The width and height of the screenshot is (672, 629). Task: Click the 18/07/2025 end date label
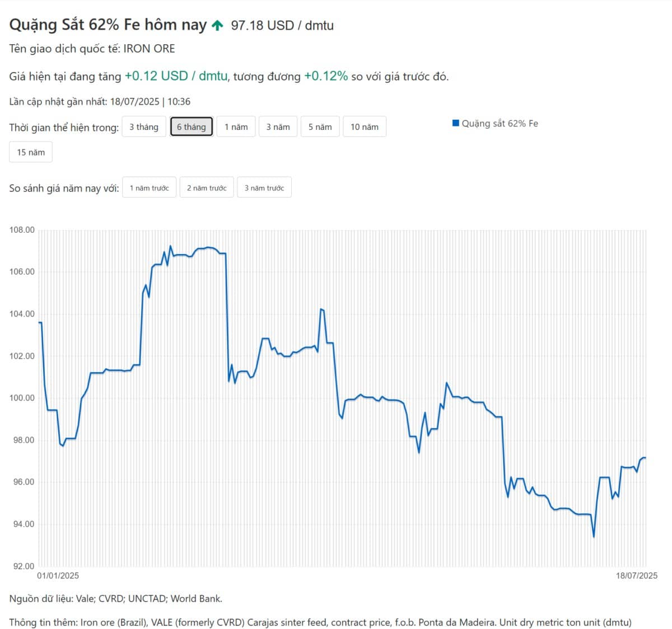point(637,575)
